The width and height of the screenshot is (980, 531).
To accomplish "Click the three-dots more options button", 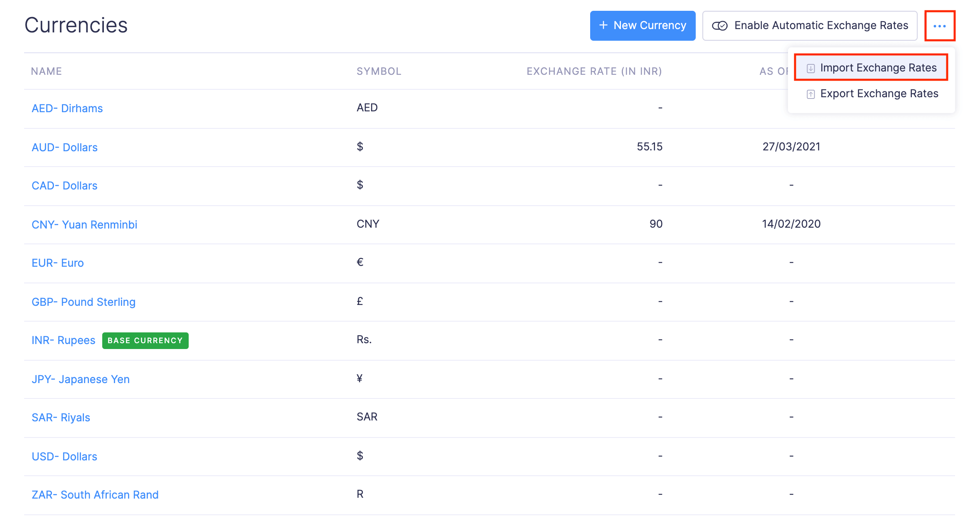I will coord(939,26).
